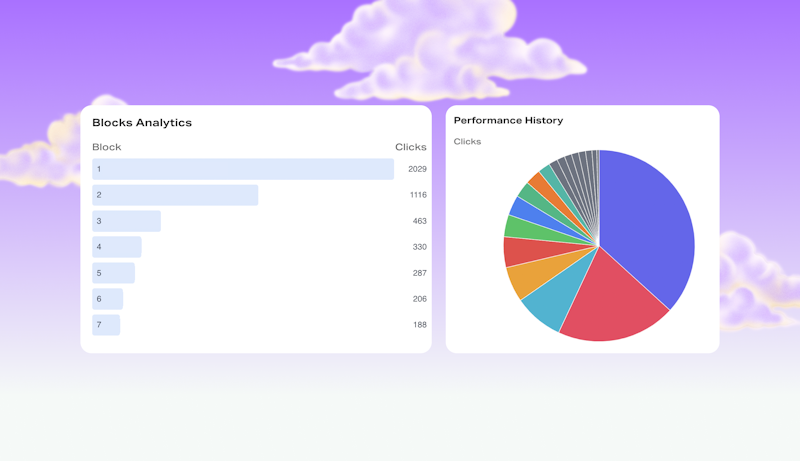Click the "Performance History" title
800x461 pixels.
[508, 120]
